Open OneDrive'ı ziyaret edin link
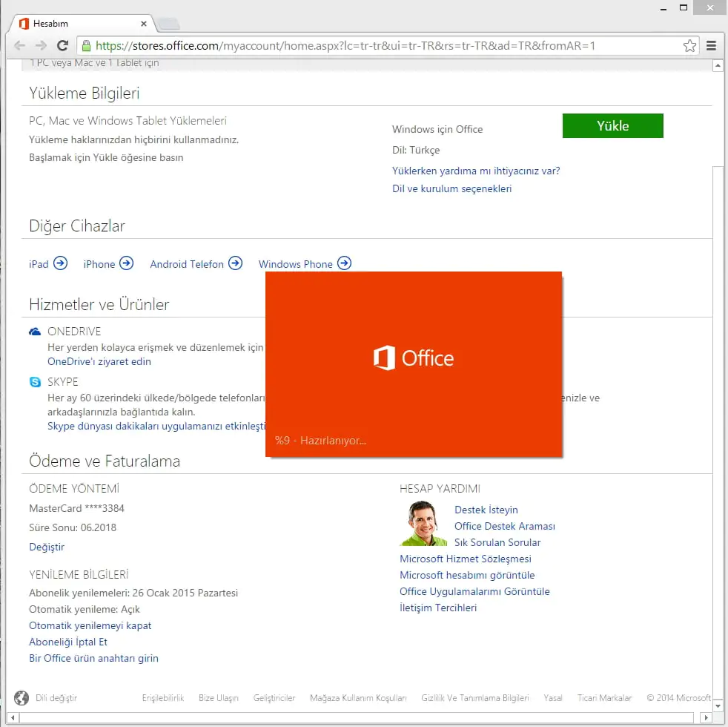The image size is (728, 727). [x=99, y=361]
